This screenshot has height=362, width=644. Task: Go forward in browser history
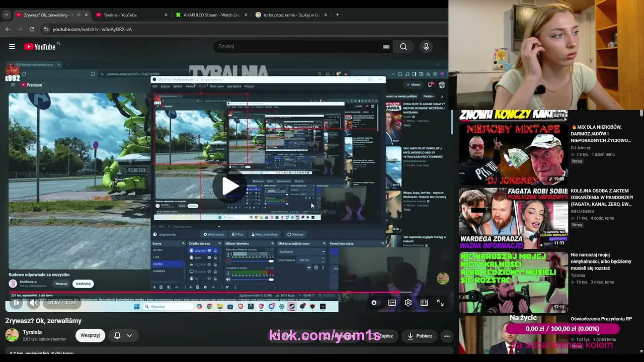tap(20, 29)
